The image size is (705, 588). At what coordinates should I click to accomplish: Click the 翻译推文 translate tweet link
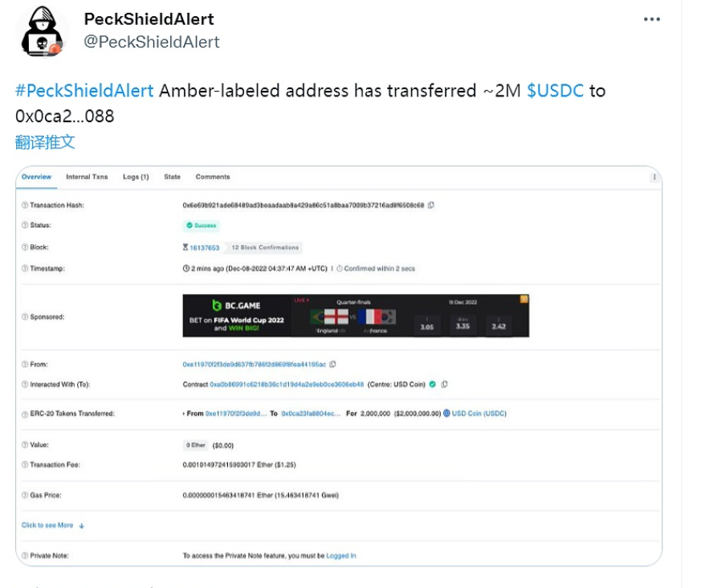point(45,142)
